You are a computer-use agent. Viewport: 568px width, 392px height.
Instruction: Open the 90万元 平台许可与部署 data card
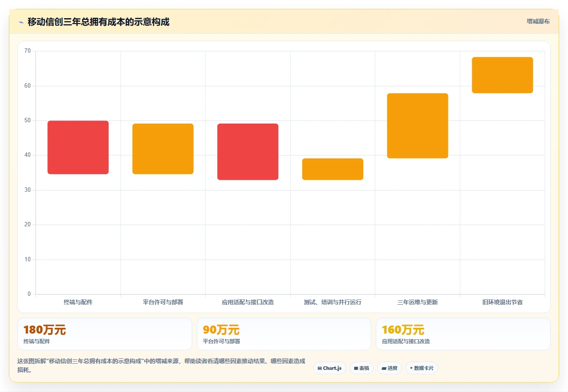[x=284, y=334]
